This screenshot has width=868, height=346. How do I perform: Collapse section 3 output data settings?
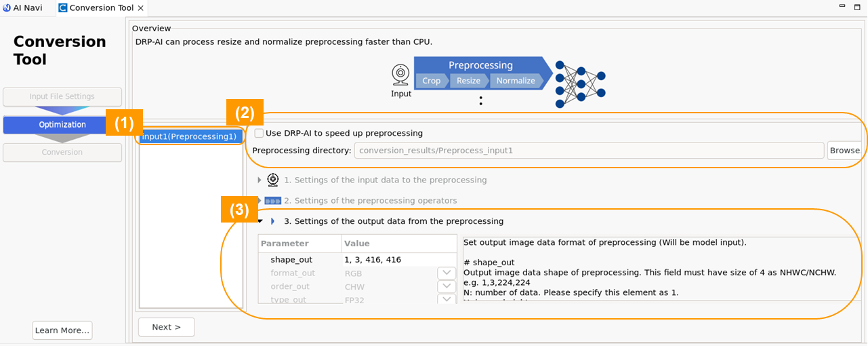point(260,221)
